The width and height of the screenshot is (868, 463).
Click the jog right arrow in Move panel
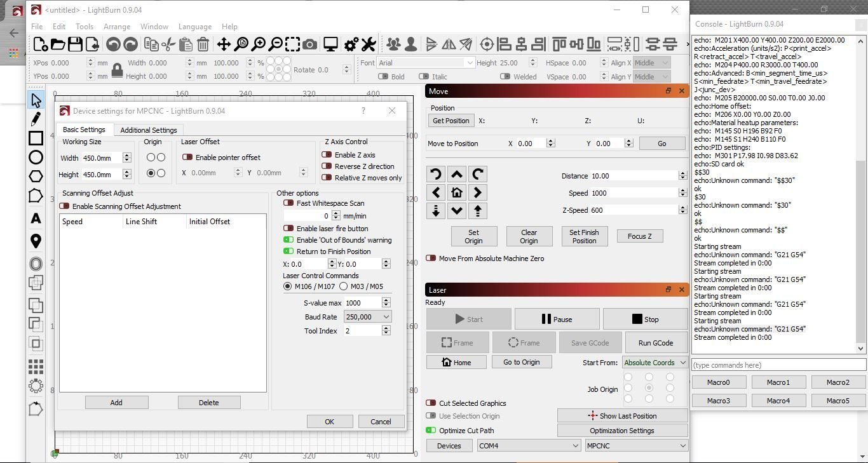click(x=477, y=192)
